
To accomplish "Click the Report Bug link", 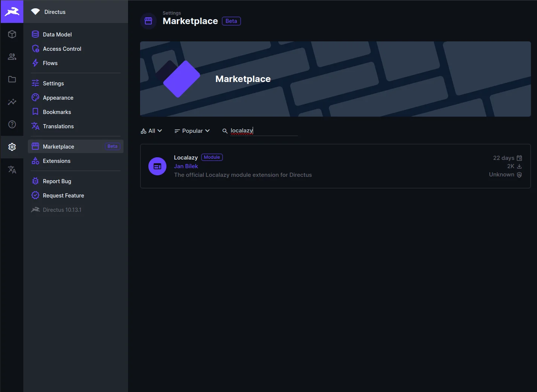I will 57,181.
